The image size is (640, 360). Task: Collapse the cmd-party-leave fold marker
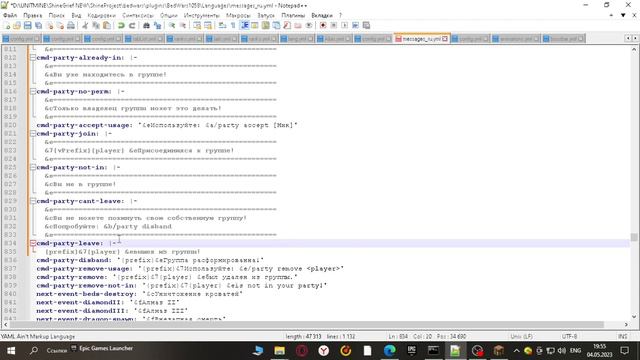33,243
